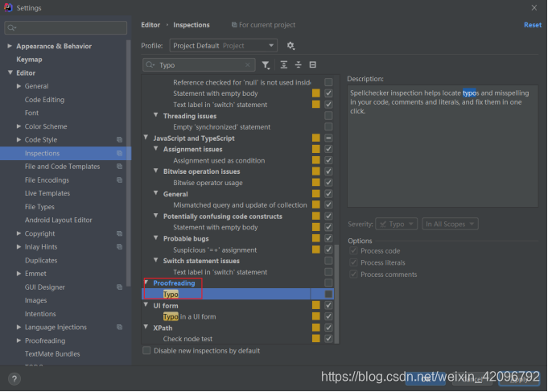Open Code Editing settings page
The height and width of the screenshot is (392, 548).
(x=44, y=100)
